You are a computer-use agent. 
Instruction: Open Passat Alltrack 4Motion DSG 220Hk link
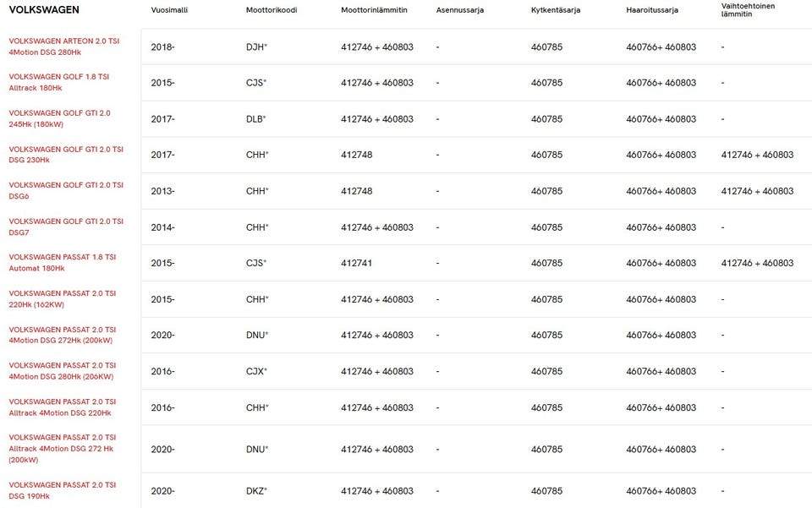(63, 407)
